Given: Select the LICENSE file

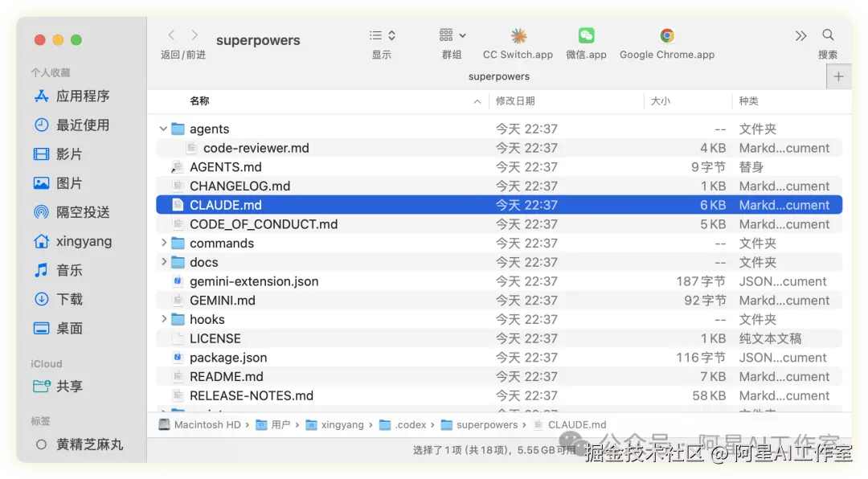Looking at the screenshot, I should [499, 338].
